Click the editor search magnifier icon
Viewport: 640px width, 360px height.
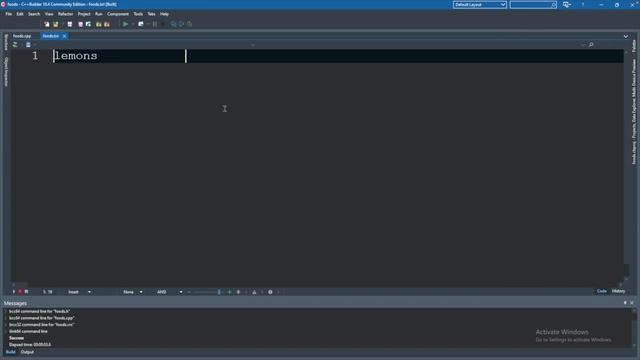591,44
